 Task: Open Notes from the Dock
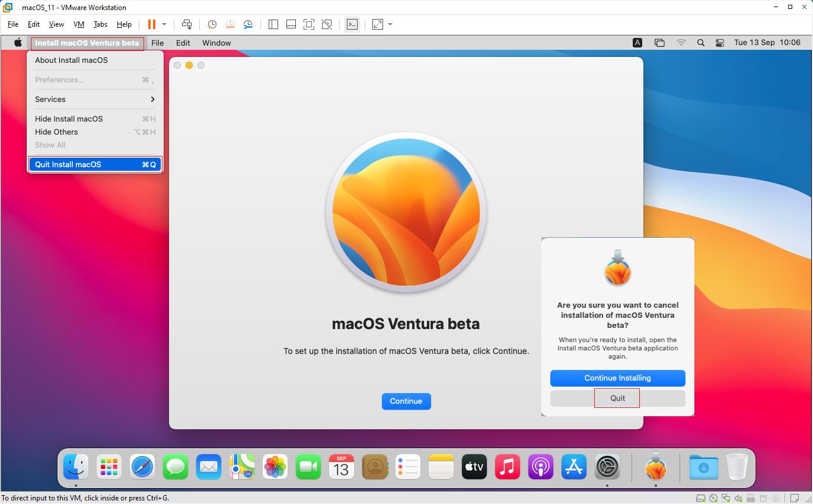[441, 467]
